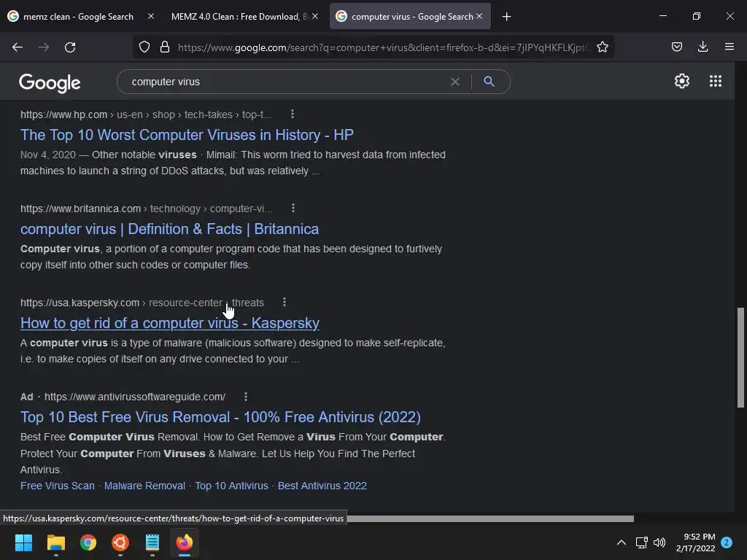The width and height of the screenshot is (747, 560).
Task: Open network status in system tray
Action: coord(641,542)
